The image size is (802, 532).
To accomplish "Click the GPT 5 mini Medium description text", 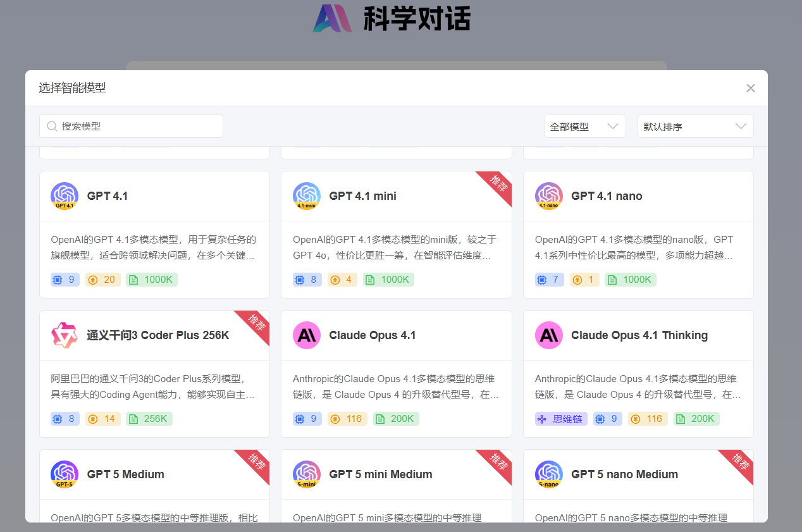I will pyautogui.click(x=387, y=517).
